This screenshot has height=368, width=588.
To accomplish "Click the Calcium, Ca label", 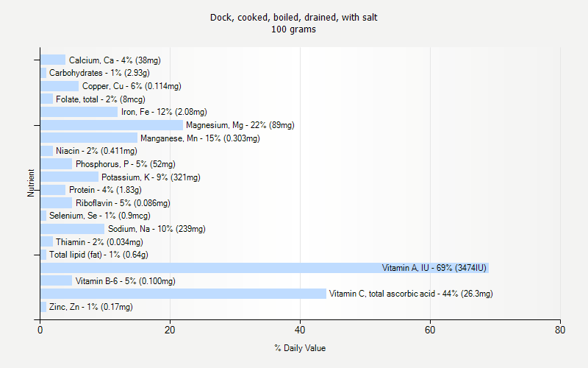I will click(115, 60).
